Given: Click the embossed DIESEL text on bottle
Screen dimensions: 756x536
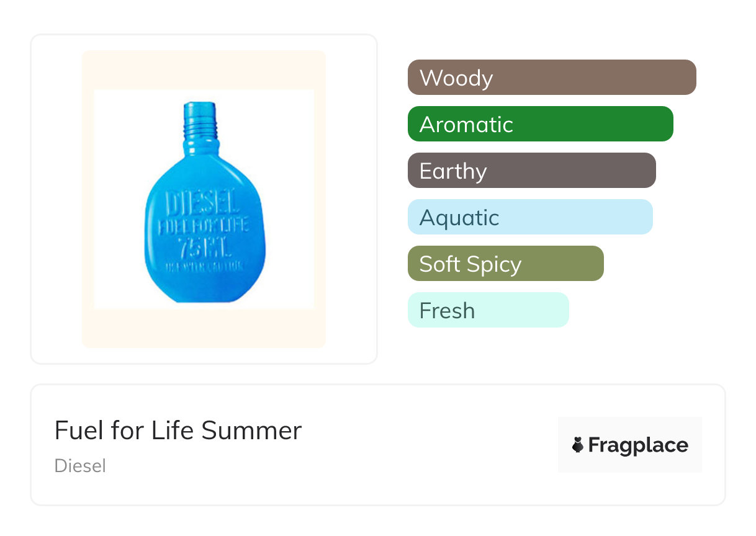Looking at the screenshot, I should [202, 203].
